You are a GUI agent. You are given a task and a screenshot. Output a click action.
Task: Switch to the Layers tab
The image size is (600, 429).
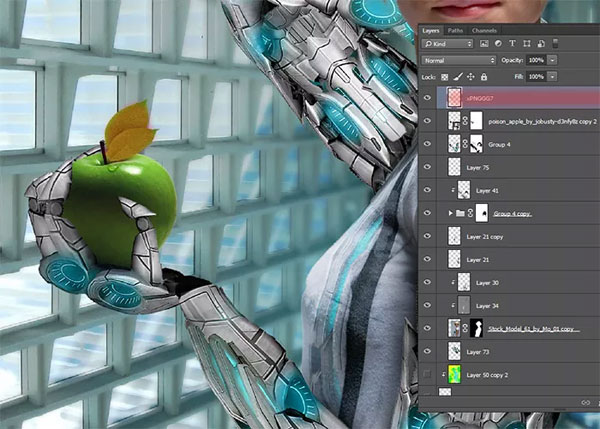coord(431,31)
